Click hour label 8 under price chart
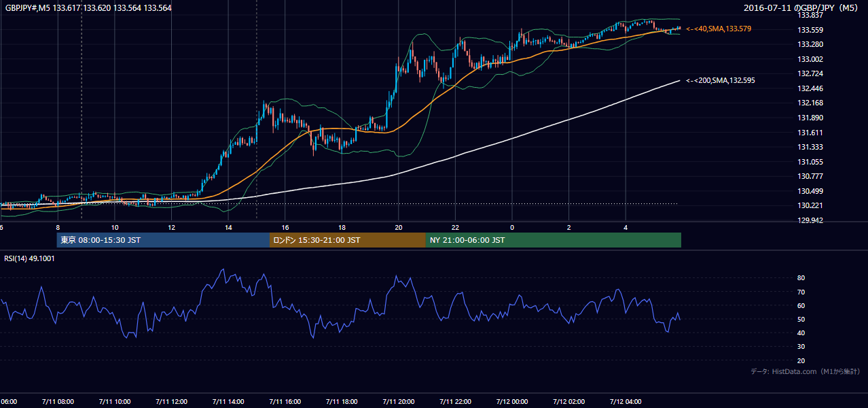868x408 pixels. coord(58,227)
